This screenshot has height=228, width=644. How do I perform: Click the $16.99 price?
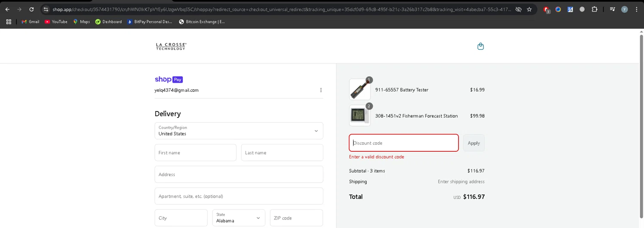point(477,90)
